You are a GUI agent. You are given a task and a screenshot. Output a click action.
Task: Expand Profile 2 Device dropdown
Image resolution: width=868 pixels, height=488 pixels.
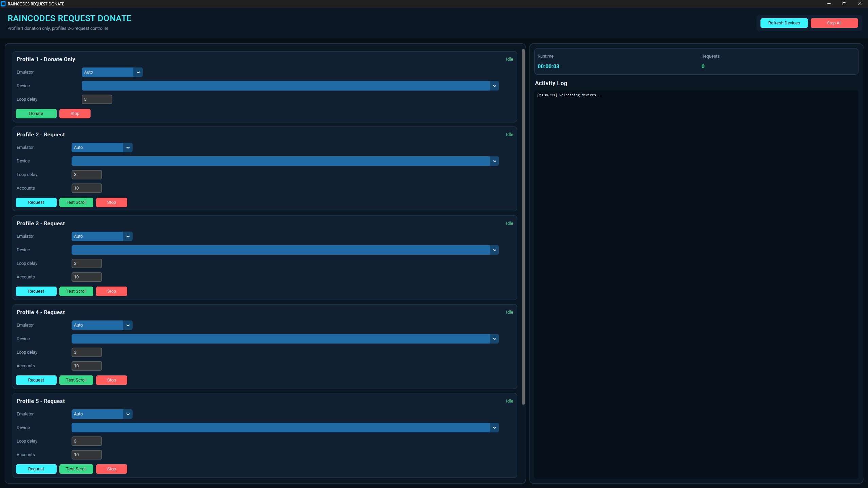tap(285, 161)
